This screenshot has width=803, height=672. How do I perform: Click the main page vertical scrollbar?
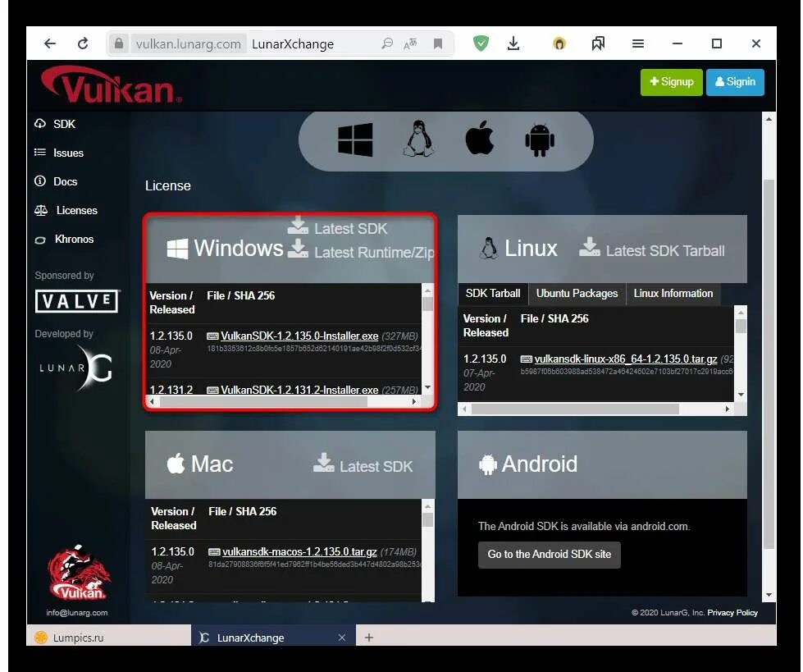tap(769, 363)
